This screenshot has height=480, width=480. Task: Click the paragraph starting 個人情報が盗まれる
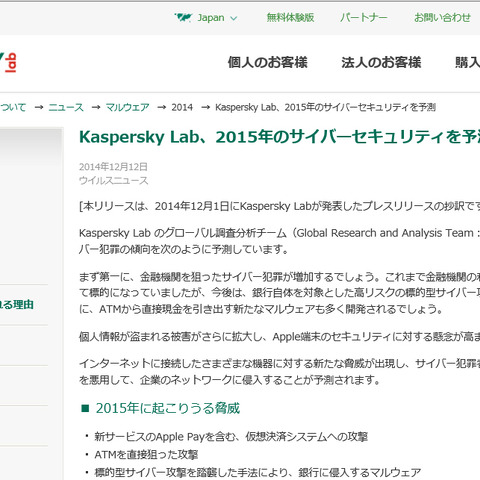(279, 337)
